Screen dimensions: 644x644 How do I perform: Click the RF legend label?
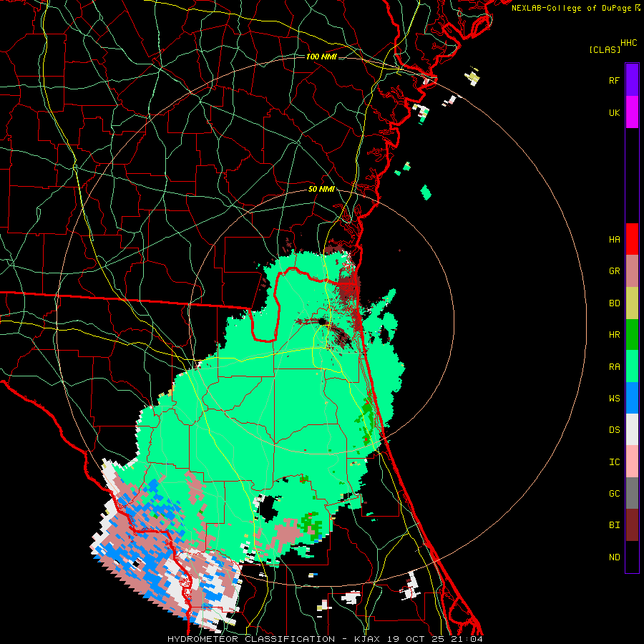(614, 80)
